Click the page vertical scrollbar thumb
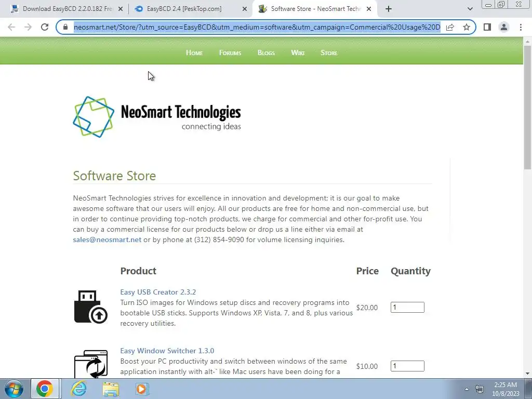This screenshot has width=532, height=399. click(x=528, y=107)
